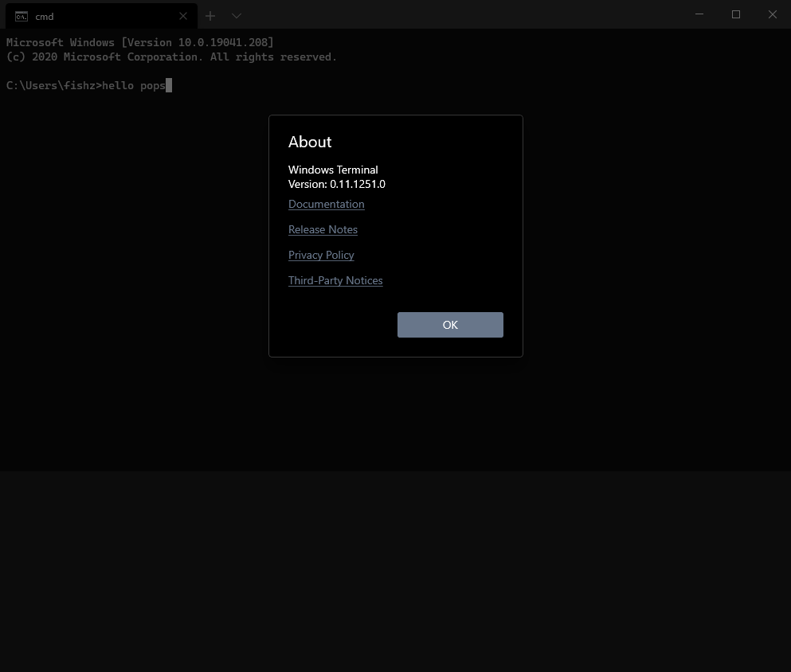Screen dimensions: 791x672
Task: Close the cmd tab
Action: pos(183,16)
